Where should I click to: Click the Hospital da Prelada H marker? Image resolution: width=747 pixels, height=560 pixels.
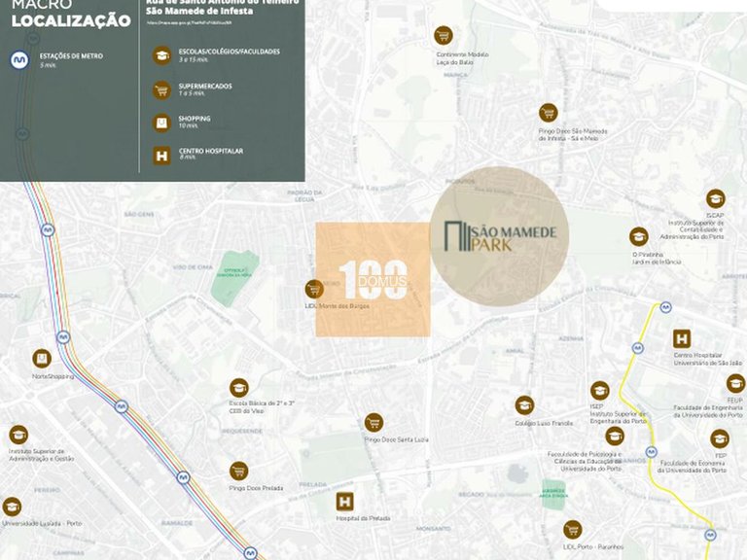[x=345, y=502]
